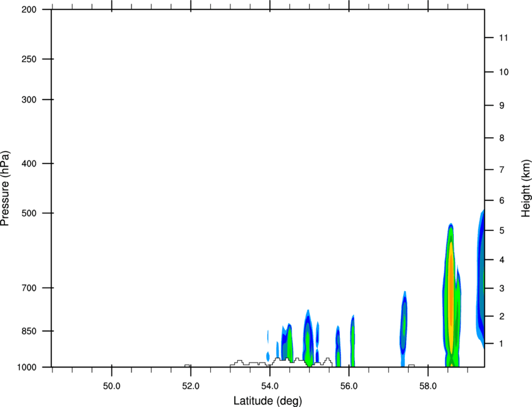Click the small terrain bump near latitude 51.9
Viewport: 532px width, 407px height.
[x=187, y=366]
